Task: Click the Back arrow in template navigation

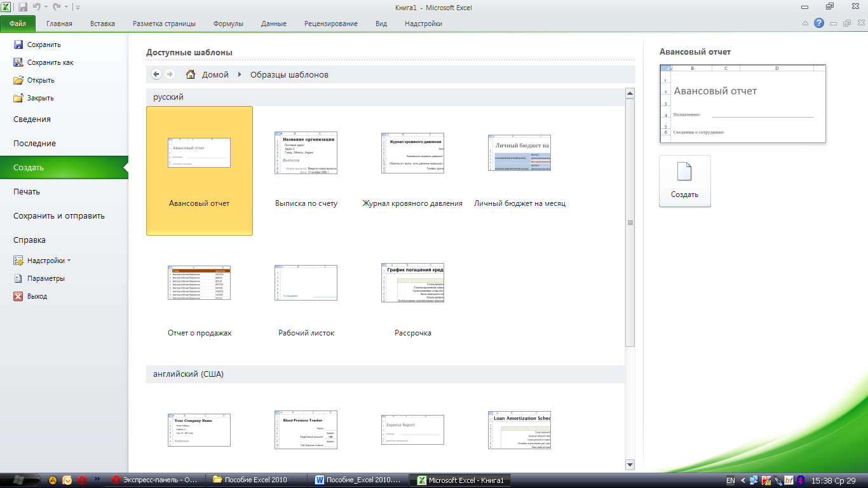Action: coord(156,74)
